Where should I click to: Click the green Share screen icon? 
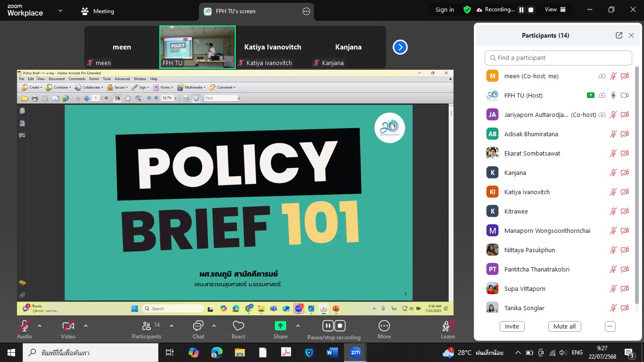pos(280,326)
